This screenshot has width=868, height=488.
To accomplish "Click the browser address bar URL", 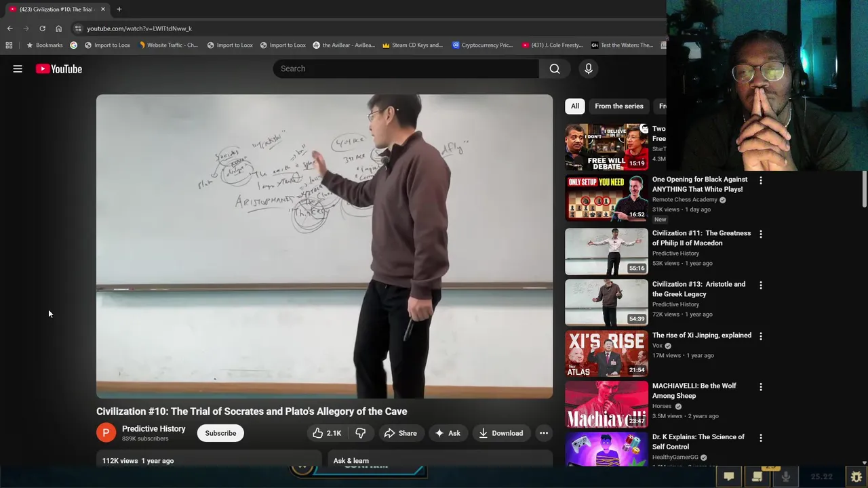I will tap(139, 28).
